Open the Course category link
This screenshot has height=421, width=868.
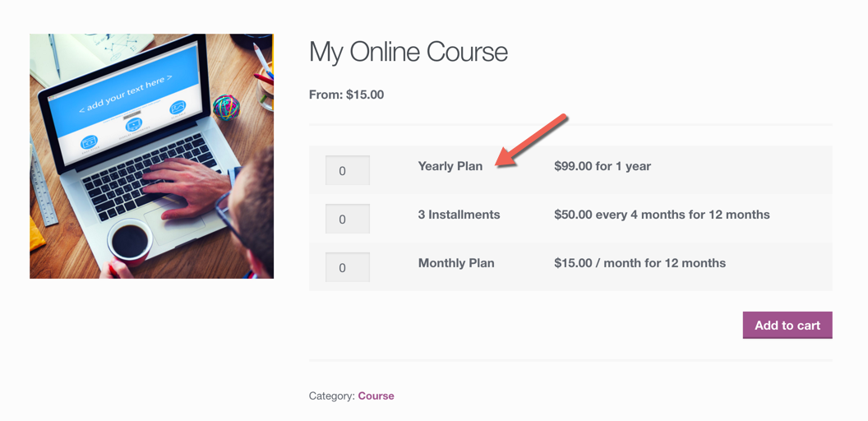[376, 396]
